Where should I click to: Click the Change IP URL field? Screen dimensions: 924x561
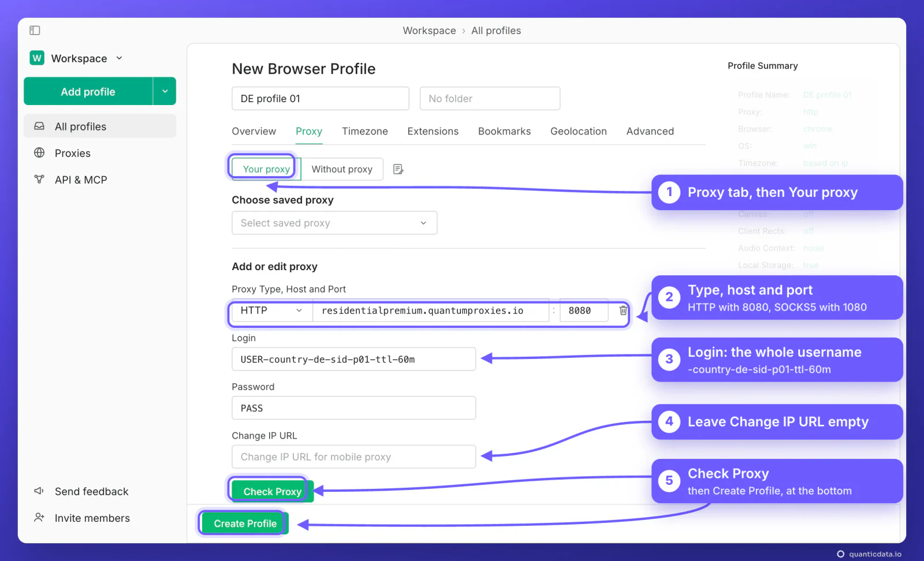tap(354, 457)
